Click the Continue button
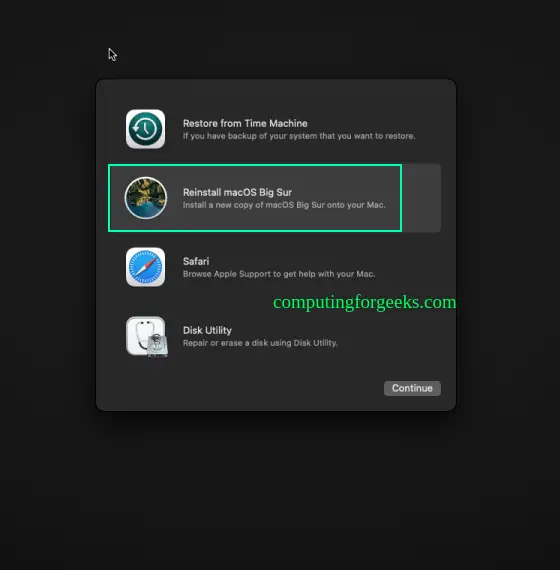560x570 pixels. point(412,388)
